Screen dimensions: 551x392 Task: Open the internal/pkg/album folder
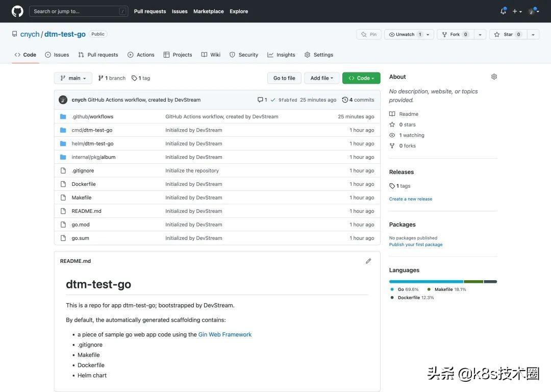(x=93, y=157)
